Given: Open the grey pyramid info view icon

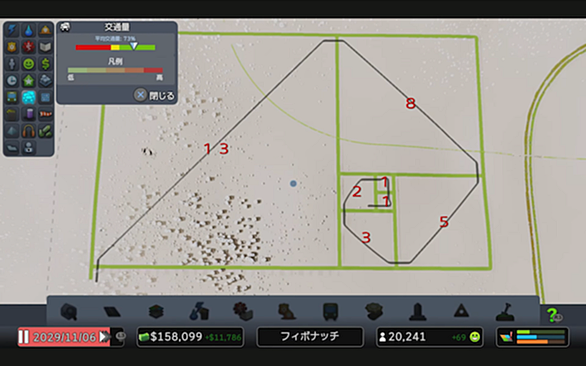Looking at the screenshot, I should [x=12, y=131].
